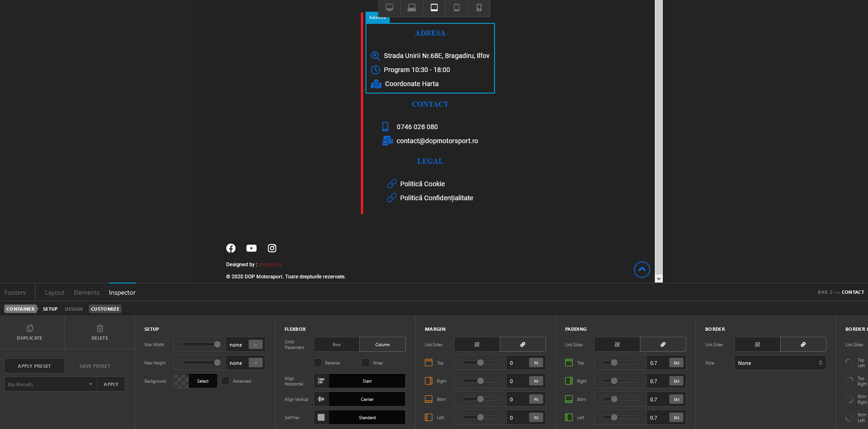Click the preview scrollbar down arrow
Viewport: 868px width, 429px height.
(659, 278)
